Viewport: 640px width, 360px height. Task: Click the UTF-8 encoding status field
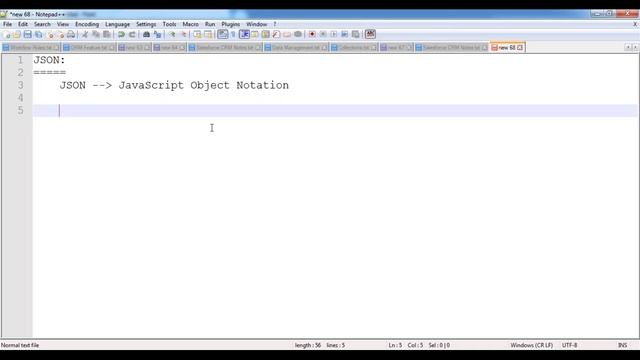point(569,345)
